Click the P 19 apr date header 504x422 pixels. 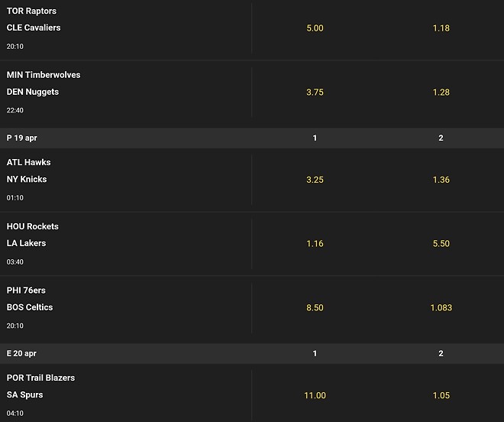pos(21,138)
